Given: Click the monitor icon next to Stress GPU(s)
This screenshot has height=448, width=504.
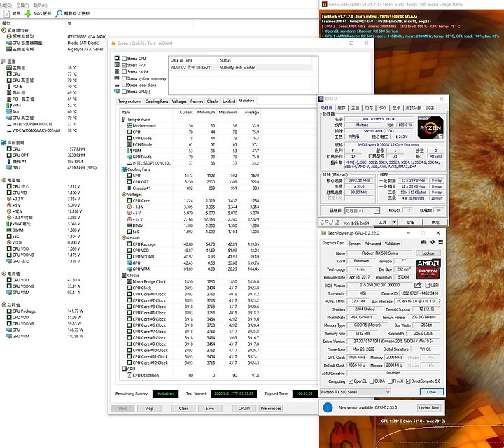Looking at the screenshot, I should click(117, 91).
